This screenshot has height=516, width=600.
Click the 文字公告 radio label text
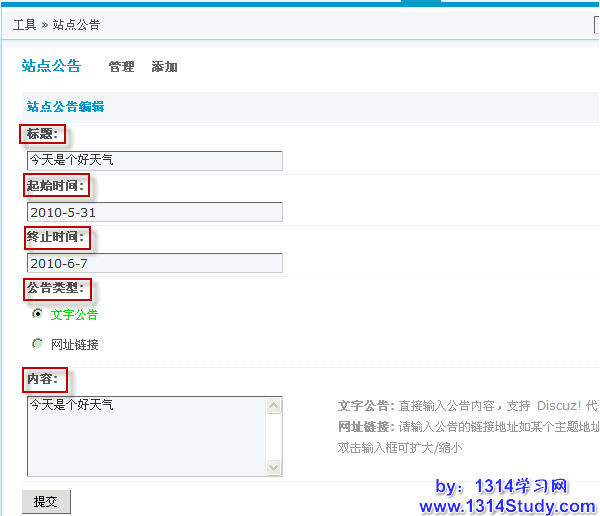pyautogui.click(x=75, y=314)
